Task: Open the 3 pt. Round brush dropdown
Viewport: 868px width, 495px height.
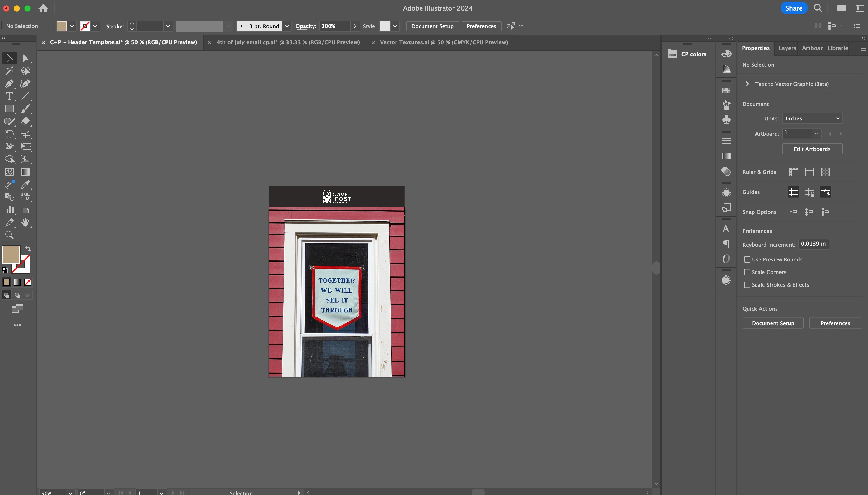Action: click(x=287, y=26)
